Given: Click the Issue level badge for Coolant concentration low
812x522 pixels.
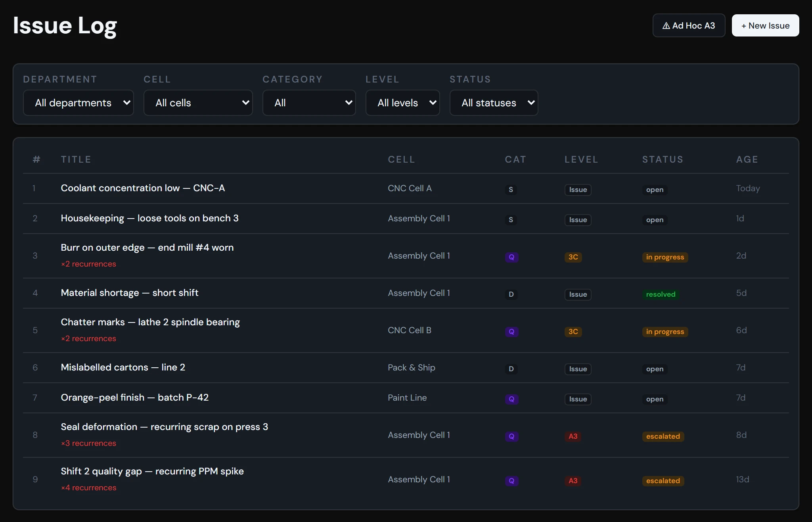Looking at the screenshot, I should (x=578, y=190).
